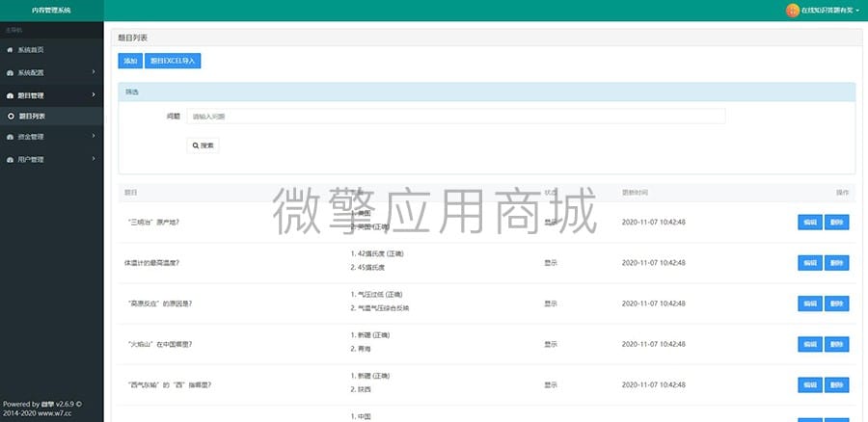Delete the “西气东输” question row
Screen dimensions: 868x422
pyautogui.click(x=836, y=385)
